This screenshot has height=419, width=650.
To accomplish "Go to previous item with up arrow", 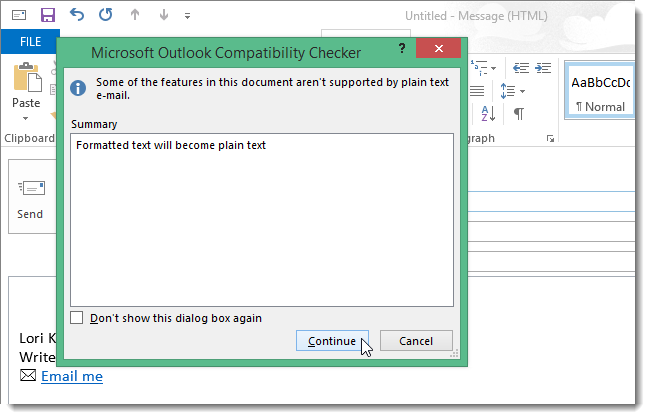I will tap(135, 15).
